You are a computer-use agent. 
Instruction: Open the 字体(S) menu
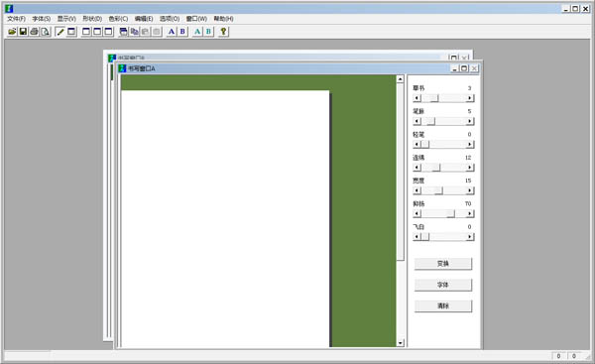pyautogui.click(x=42, y=19)
